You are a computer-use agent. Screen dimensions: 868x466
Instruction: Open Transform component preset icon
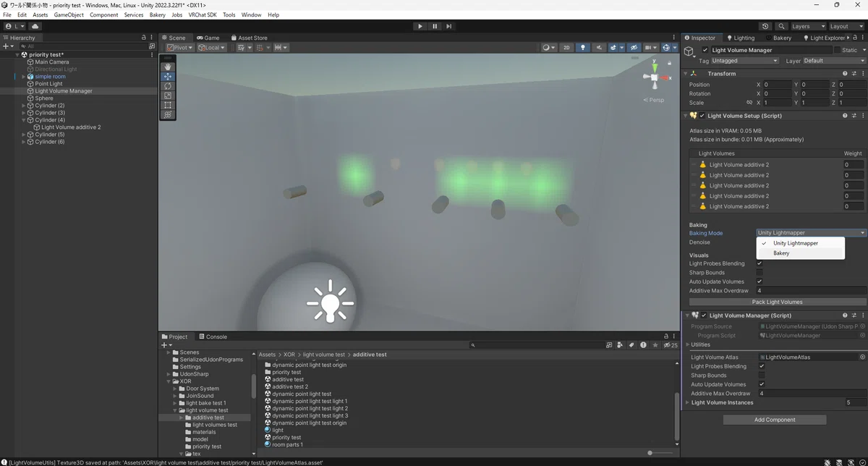pos(854,74)
